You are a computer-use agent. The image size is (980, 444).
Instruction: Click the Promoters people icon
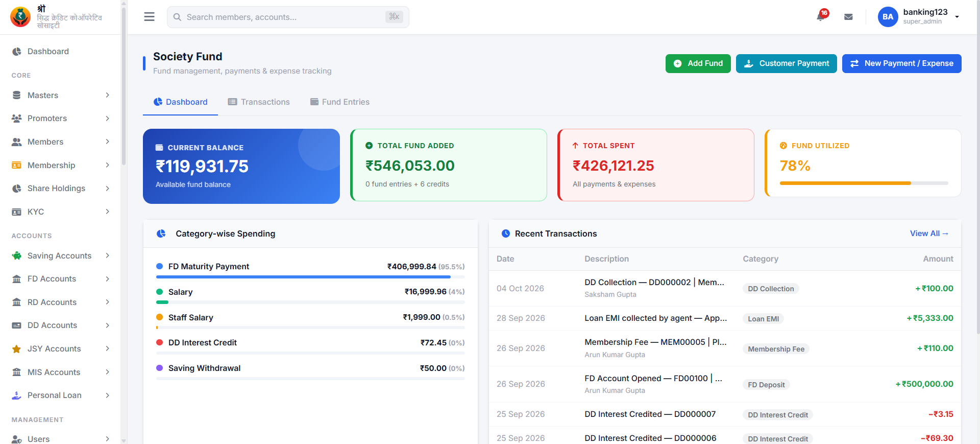coord(17,119)
